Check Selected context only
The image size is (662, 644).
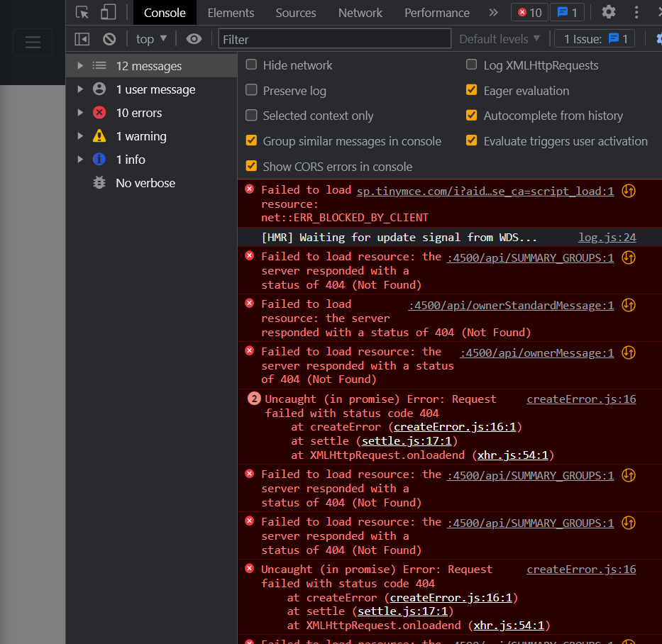(251, 115)
